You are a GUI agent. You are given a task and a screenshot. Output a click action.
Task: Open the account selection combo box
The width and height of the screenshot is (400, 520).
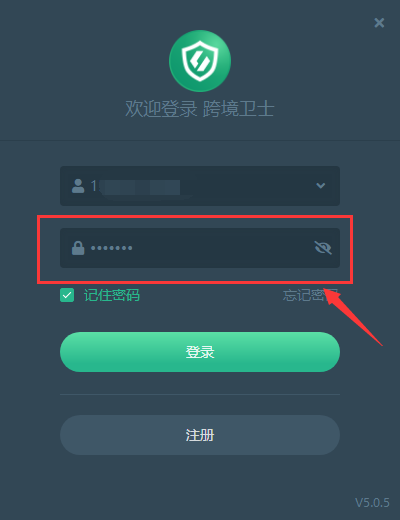(200, 186)
